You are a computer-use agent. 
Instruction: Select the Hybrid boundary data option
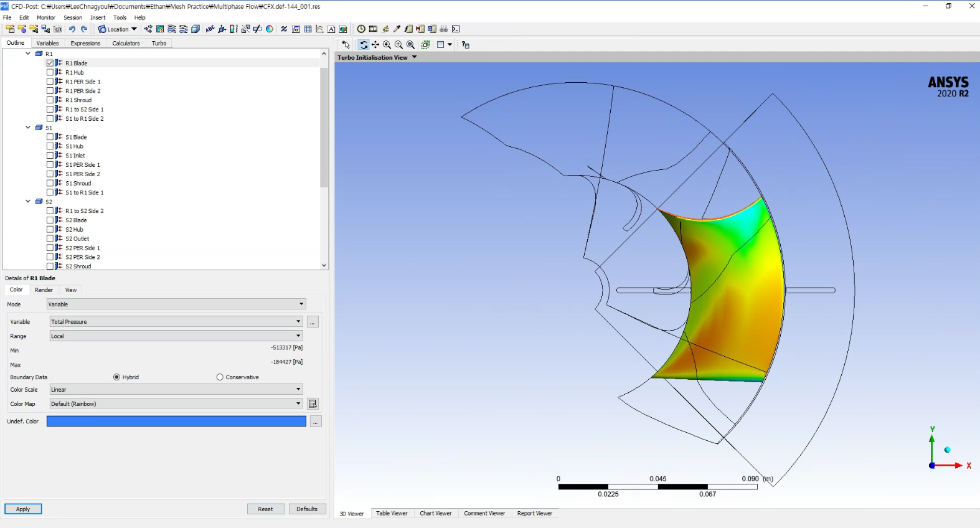(116, 377)
